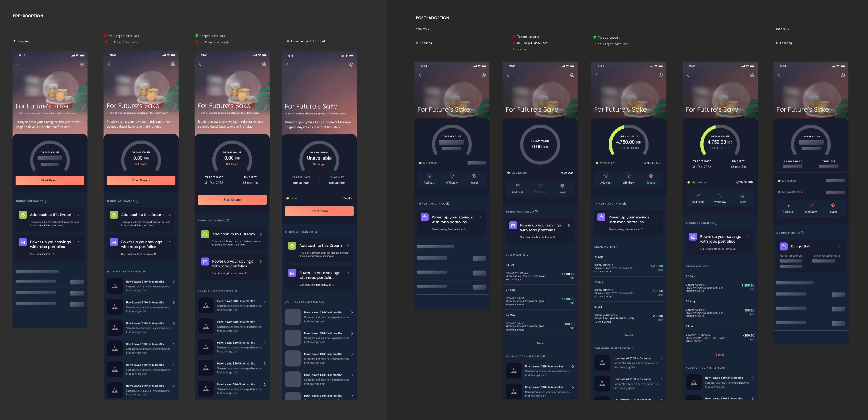Tap info icon beside My Investments heading
Image resolution: width=868 pixels, height=420 pixels.
(802, 233)
